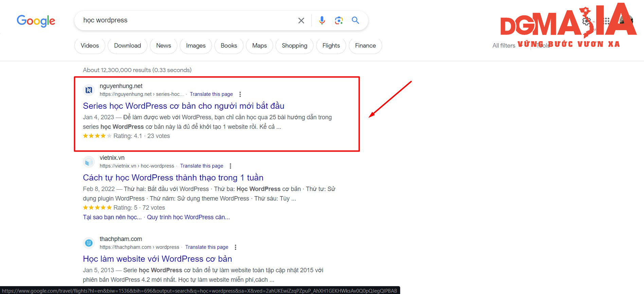Open Cách tự học WordPress thành thạo result
644x294 pixels.
[x=173, y=177]
